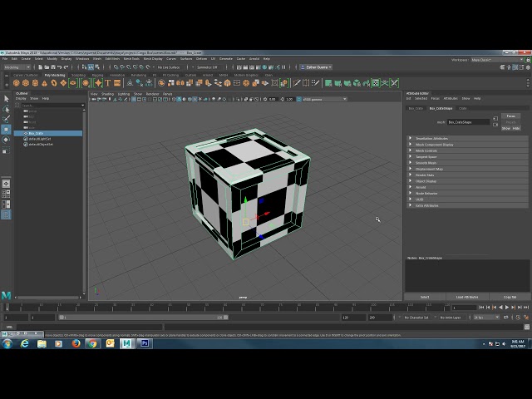
Task: Toggle the Attribute Editor sidebar icon
Action: [515, 67]
